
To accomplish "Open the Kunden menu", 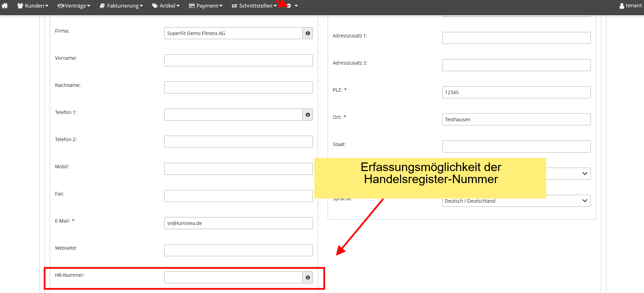I will pos(33,6).
